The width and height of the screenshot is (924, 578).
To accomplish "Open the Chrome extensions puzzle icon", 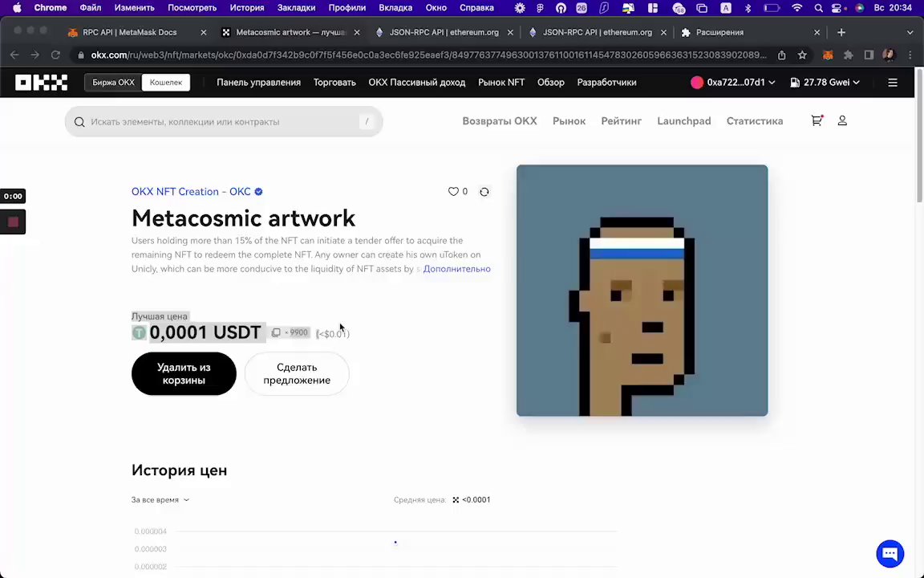I will tap(849, 55).
